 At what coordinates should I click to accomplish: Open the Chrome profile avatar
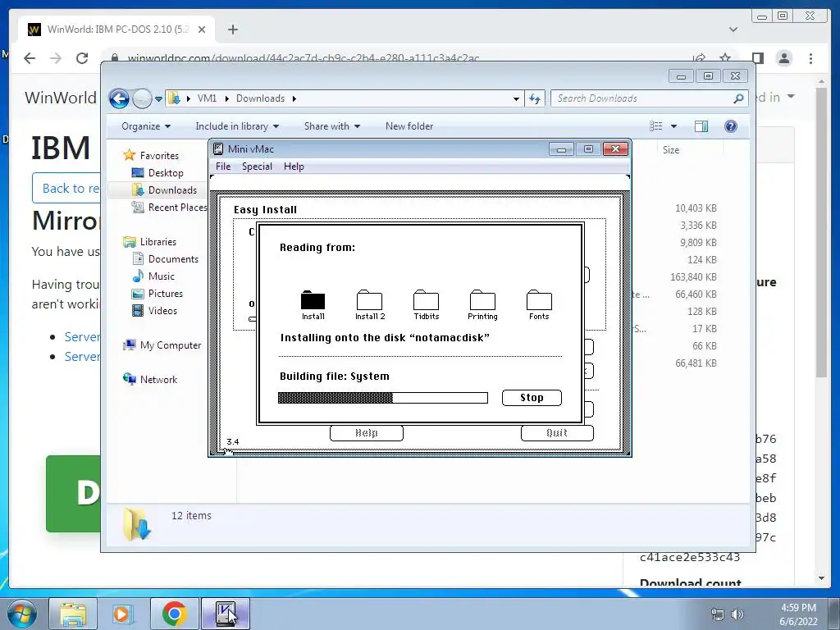click(x=784, y=58)
